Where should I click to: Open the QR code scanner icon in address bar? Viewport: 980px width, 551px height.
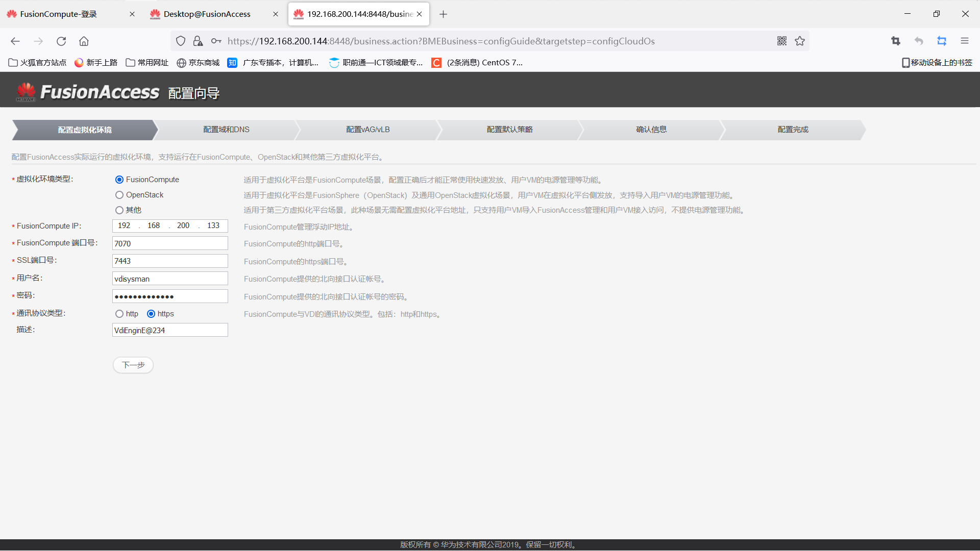pyautogui.click(x=782, y=41)
